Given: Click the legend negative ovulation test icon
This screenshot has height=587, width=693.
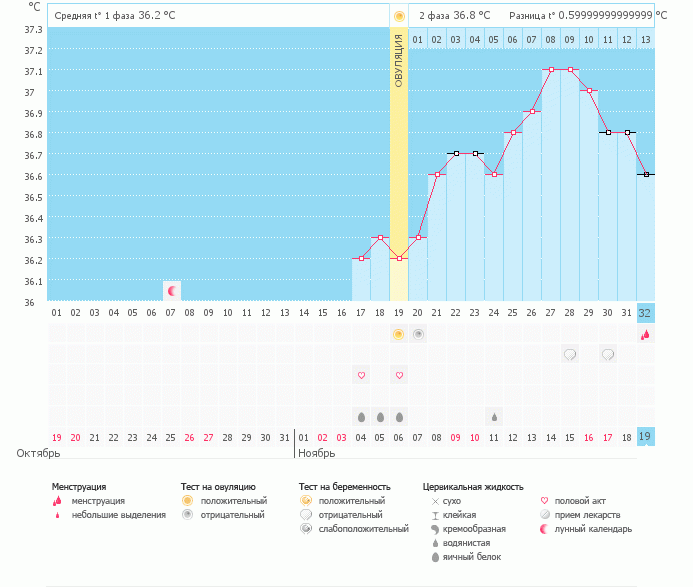Looking at the screenshot, I should coord(187,515).
